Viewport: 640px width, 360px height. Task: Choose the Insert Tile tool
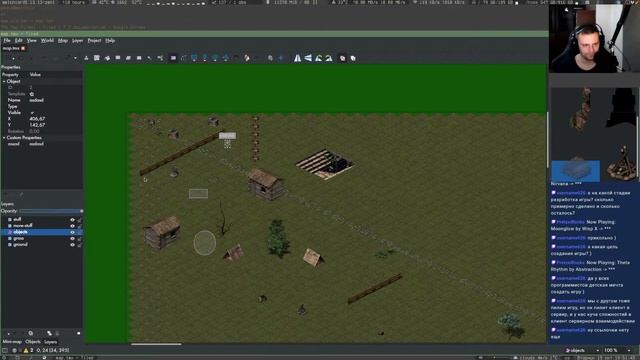pos(236,58)
